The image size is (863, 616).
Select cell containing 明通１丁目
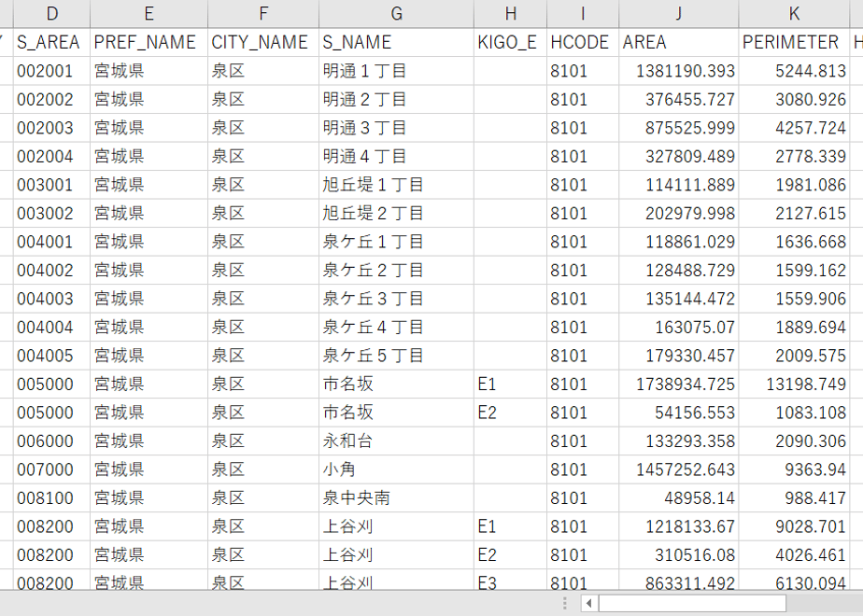click(396, 71)
